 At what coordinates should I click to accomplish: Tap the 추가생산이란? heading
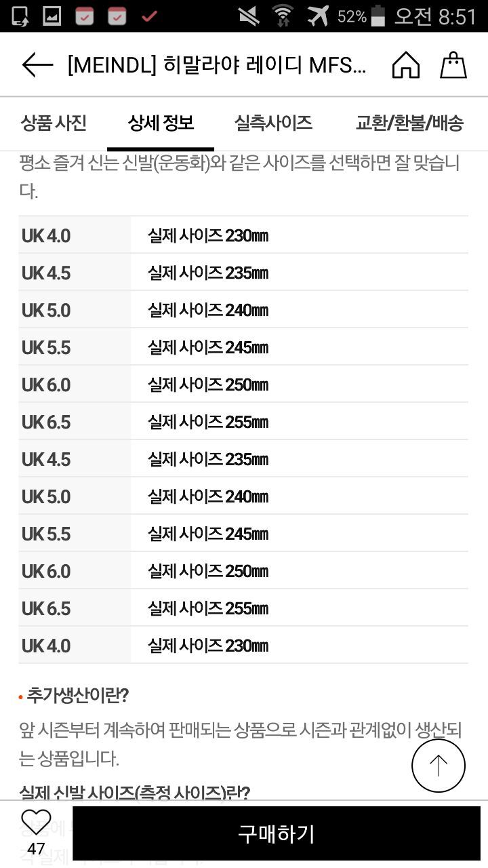77,695
